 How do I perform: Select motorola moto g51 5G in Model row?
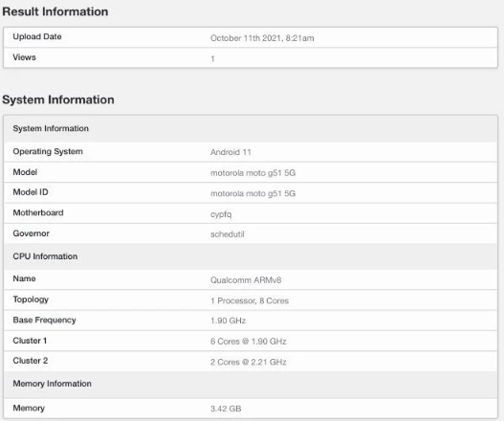point(253,173)
